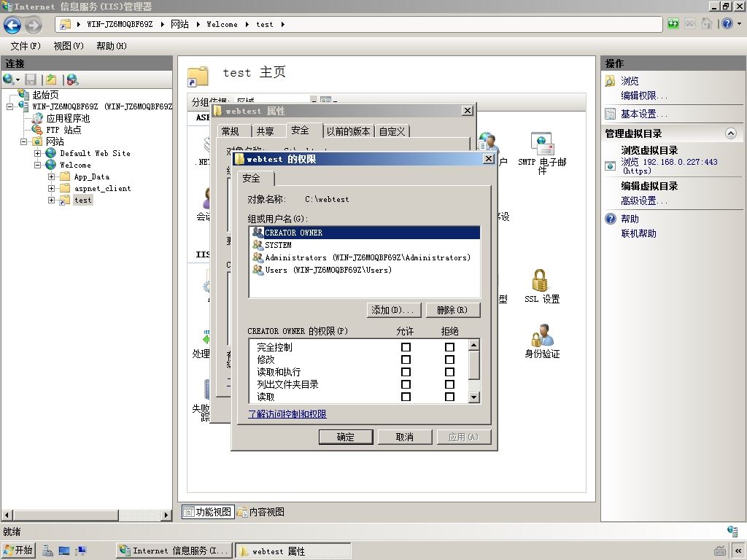Click the 添加(D)... button
This screenshot has height=560, width=747.
[394, 310]
